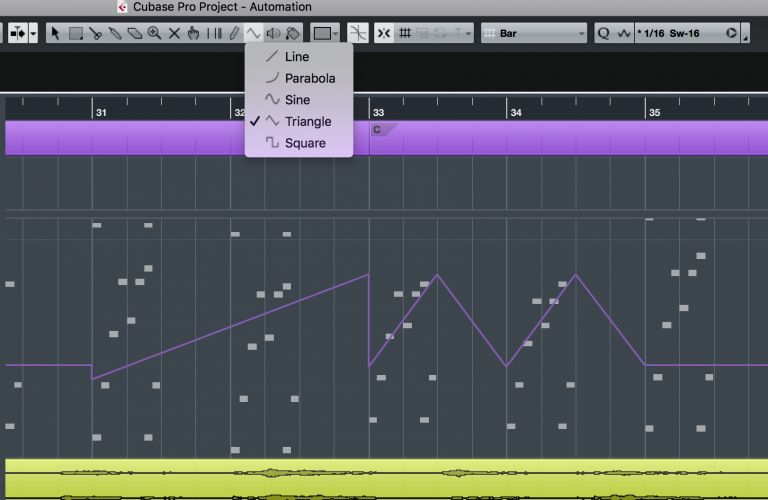Select the Draw pencil tool
The width and height of the screenshot is (768, 500).
(234, 33)
